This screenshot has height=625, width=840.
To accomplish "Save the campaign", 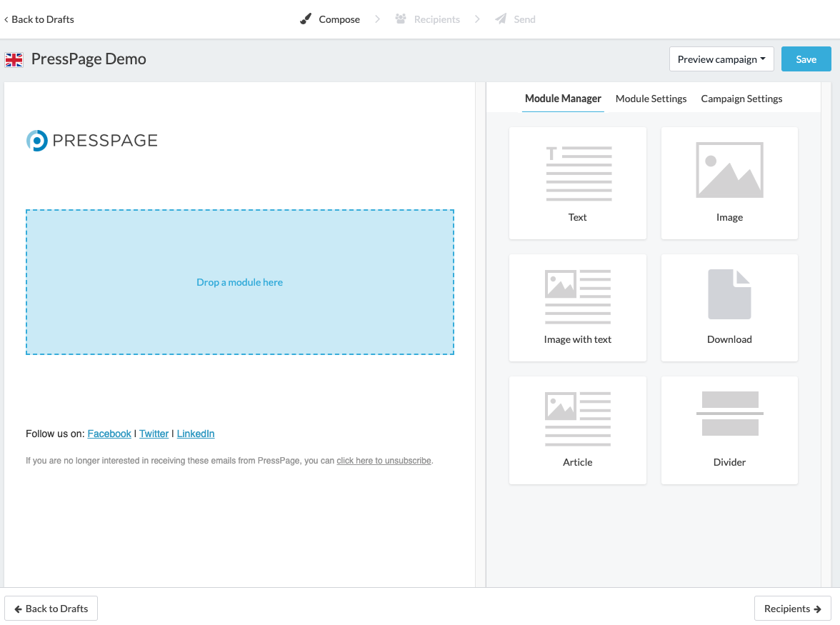I will [x=806, y=59].
